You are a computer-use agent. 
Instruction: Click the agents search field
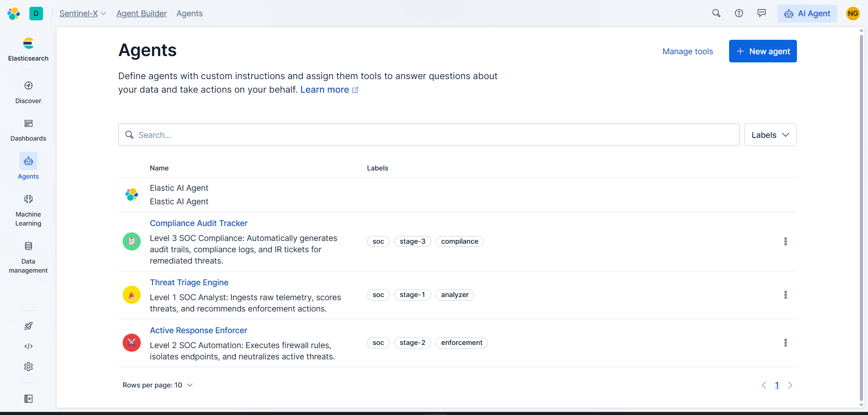point(429,135)
